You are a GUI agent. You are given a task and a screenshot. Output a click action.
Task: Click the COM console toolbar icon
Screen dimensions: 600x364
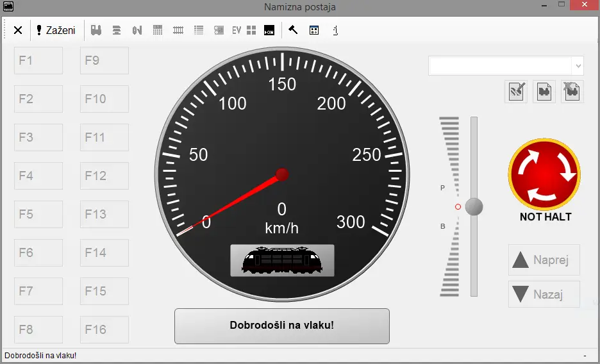click(269, 30)
